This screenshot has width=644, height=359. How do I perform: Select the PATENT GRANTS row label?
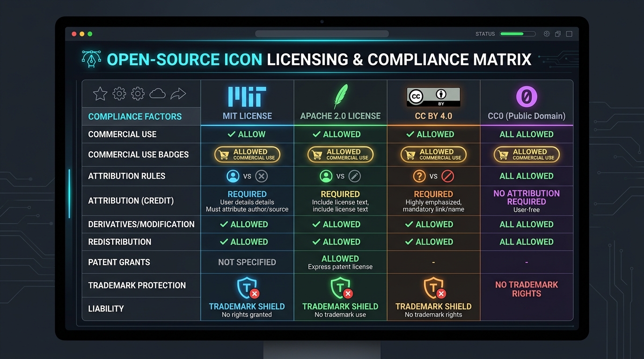coord(119,262)
